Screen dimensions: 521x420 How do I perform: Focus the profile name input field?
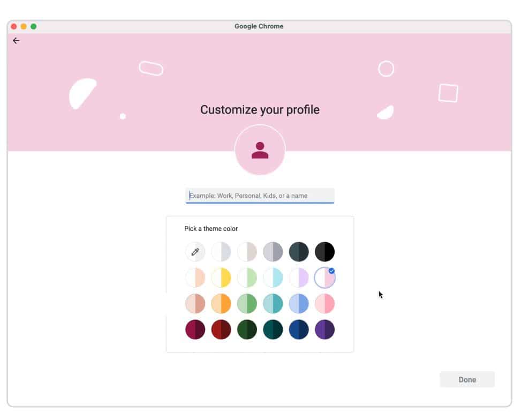(260, 196)
